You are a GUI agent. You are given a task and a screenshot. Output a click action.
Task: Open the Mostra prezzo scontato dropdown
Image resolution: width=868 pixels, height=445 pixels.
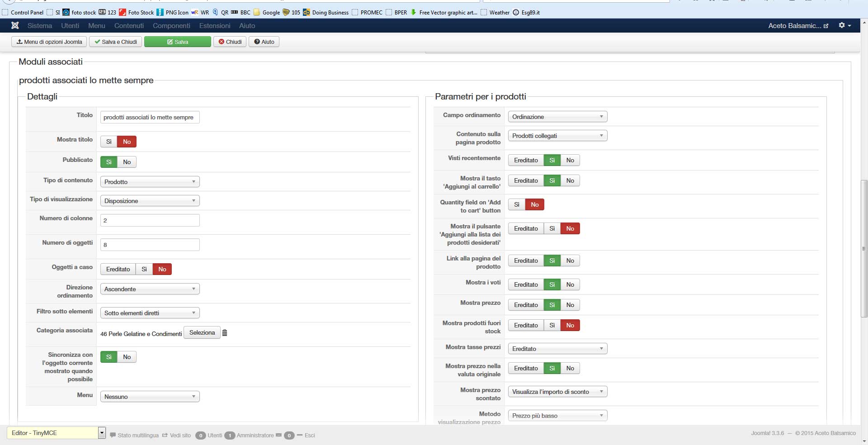point(558,392)
